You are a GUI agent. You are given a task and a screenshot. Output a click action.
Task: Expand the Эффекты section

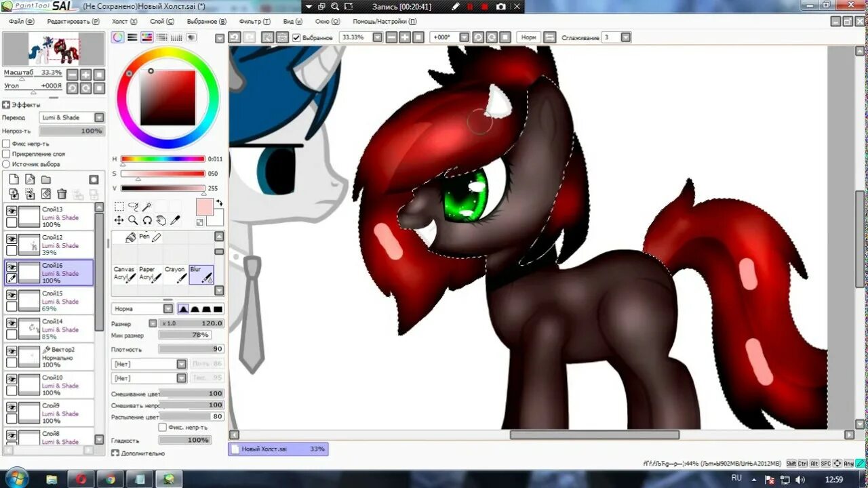tap(6, 105)
